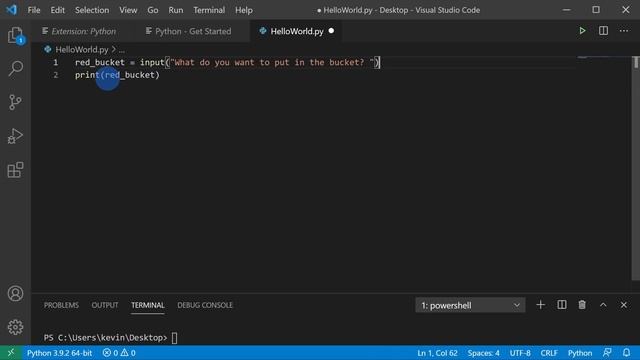Screen dimensions: 640x360
Task: Switch to the DEBUG CONSOLE tab
Action: point(205,305)
